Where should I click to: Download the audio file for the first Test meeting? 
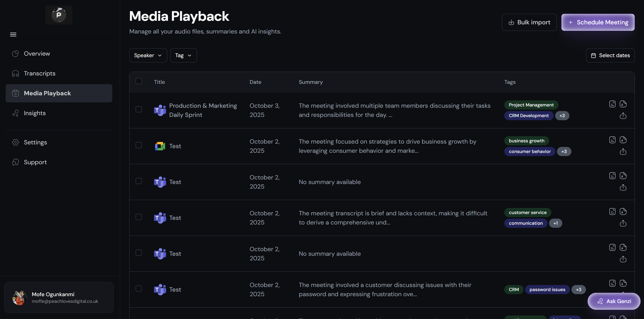[x=624, y=140]
